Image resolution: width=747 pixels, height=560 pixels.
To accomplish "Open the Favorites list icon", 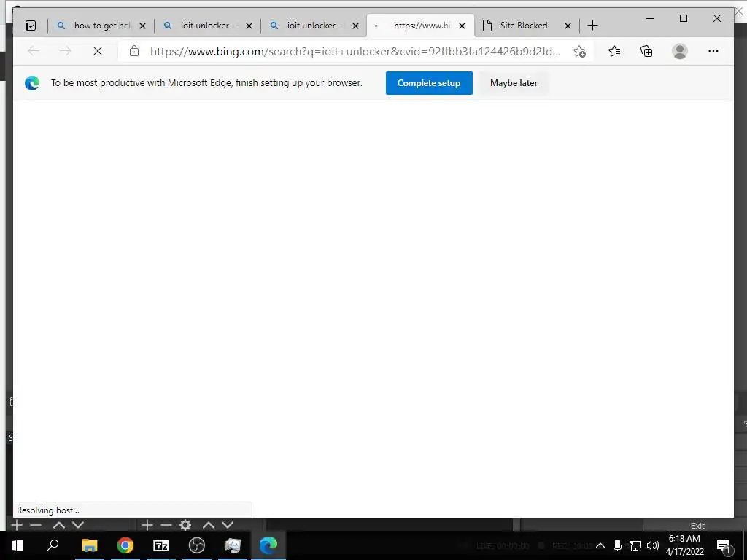I will point(614,51).
